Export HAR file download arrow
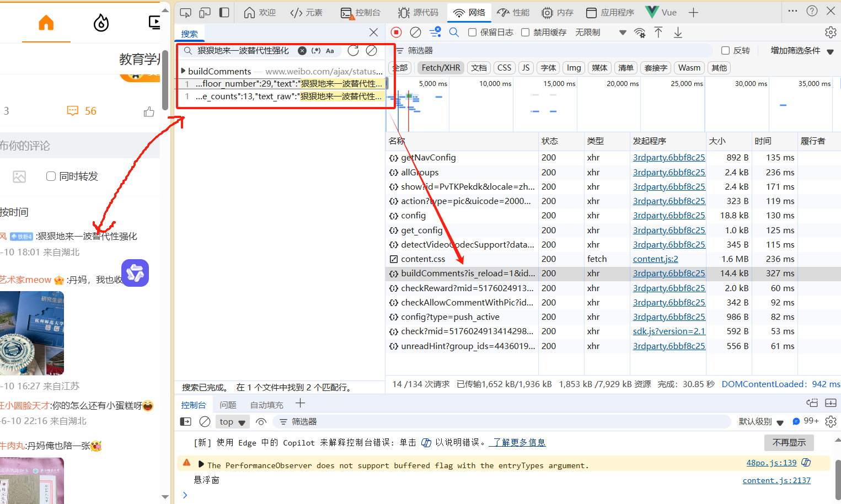Screen dimensions: 841x504 [x=678, y=33]
